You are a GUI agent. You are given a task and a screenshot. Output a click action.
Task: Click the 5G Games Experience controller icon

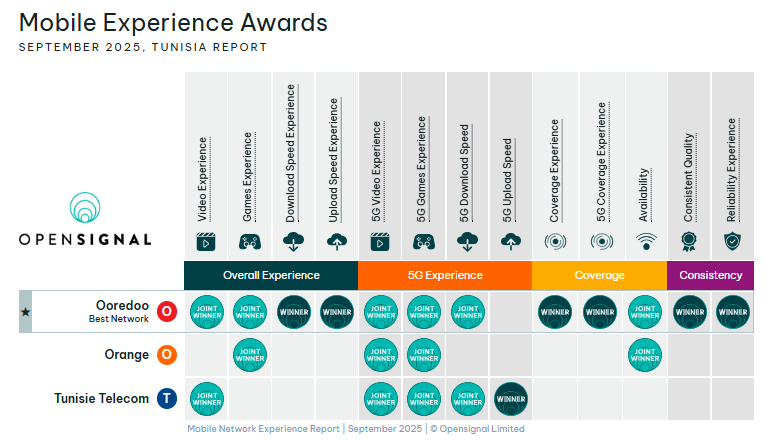pos(424,242)
